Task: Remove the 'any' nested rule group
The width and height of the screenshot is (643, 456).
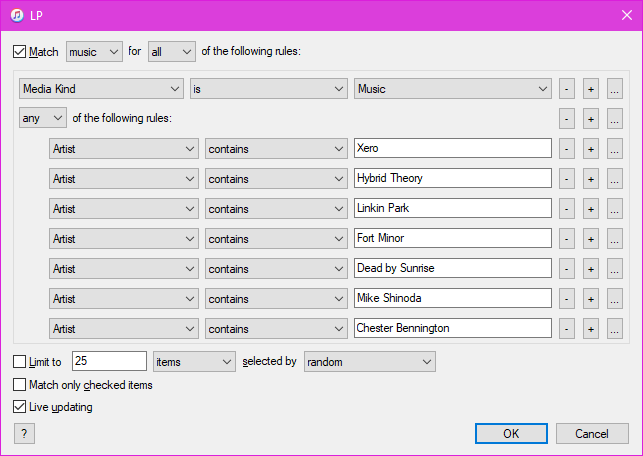Action: (567, 119)
